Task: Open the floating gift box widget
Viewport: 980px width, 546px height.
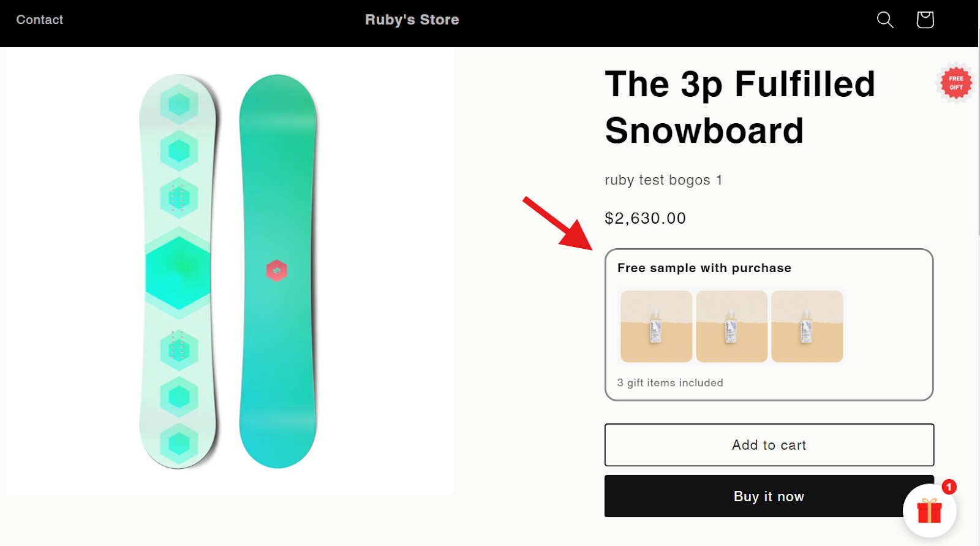Action: pyautogui.click(x=929, y=510)
